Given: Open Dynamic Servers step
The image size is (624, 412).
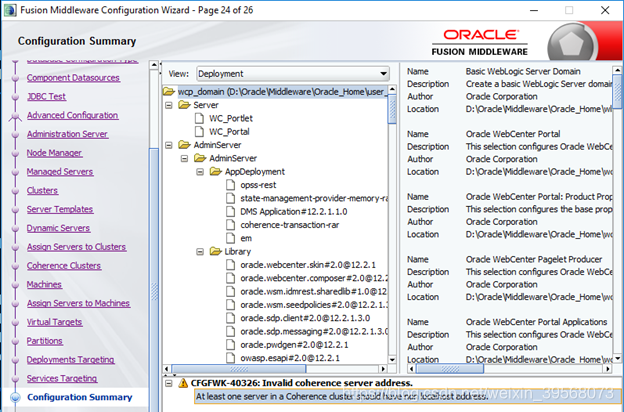Looking at the screenshot, I should coord(58,228).
